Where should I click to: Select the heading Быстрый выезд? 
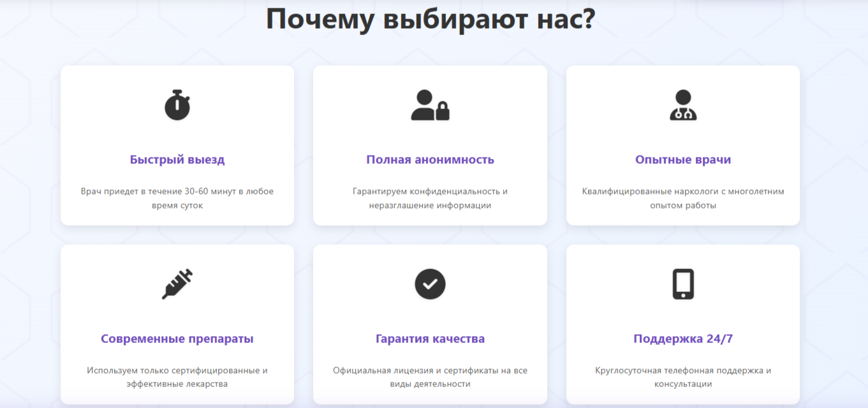click(x=177, y=159)
